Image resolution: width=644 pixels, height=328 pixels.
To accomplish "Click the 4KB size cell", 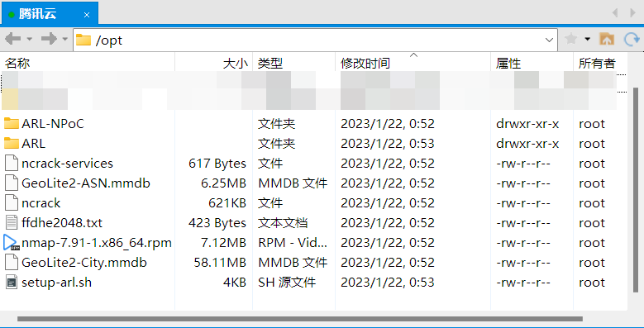I will click(x=234, y=283).
